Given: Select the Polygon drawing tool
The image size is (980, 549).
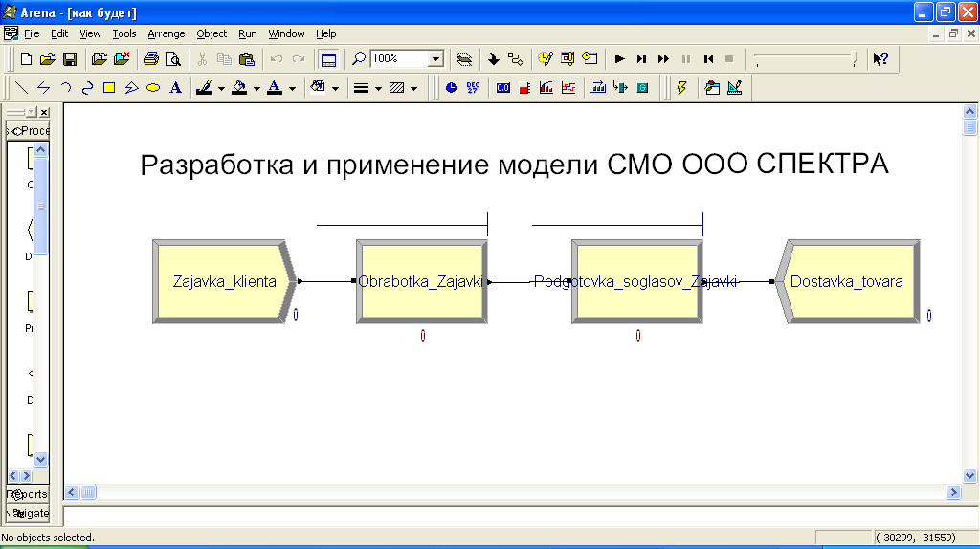Looking at the screenshot, I should (x=131, y=88).
